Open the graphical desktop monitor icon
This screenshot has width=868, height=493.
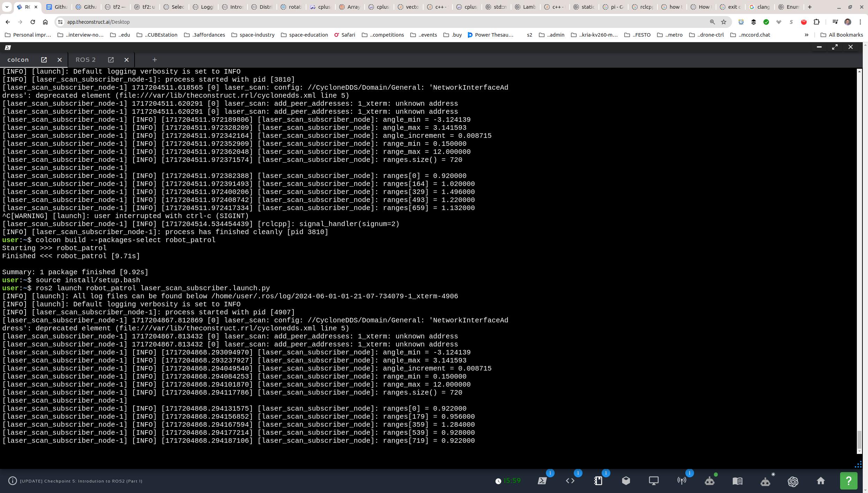[654, 481]
